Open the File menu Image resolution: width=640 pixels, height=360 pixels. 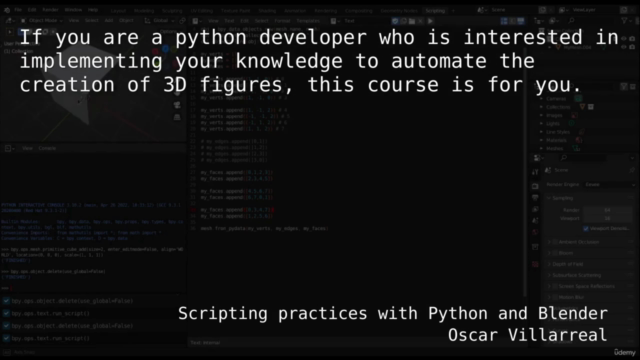18,10
